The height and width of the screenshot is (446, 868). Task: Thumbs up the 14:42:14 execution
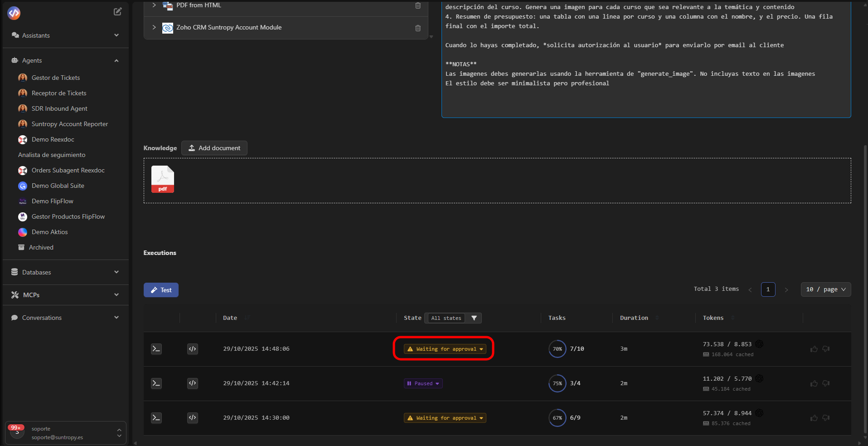click(x=814, y=383)
